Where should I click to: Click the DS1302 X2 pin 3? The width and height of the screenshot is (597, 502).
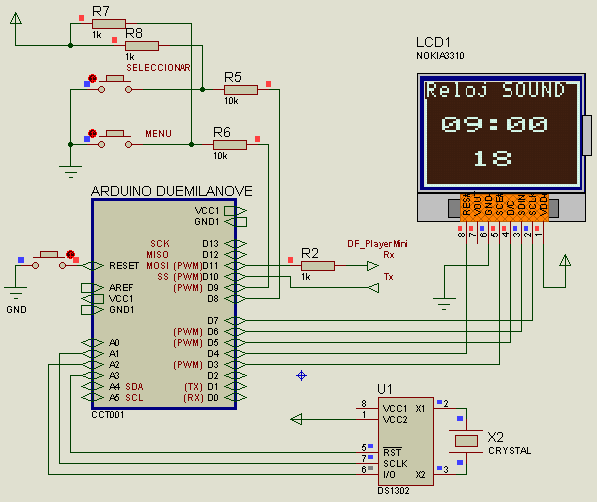(x=444, y=475)
